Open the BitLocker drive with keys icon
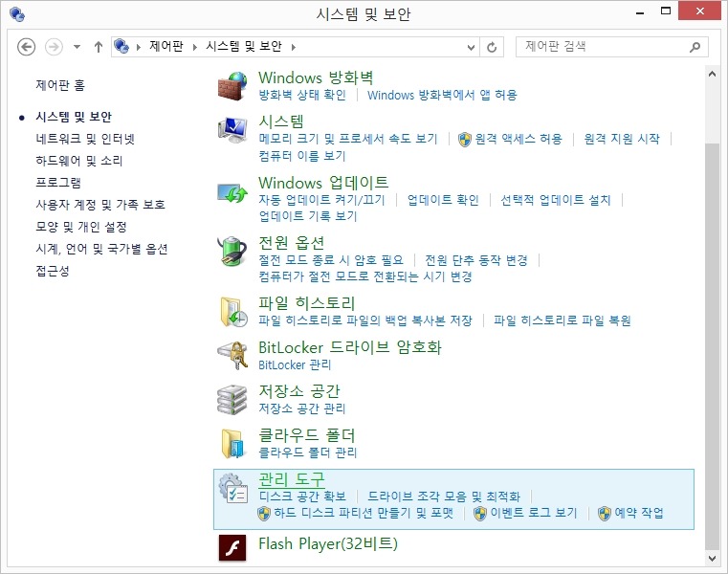Viewport: 728px width, 574px height. point(232,355)
